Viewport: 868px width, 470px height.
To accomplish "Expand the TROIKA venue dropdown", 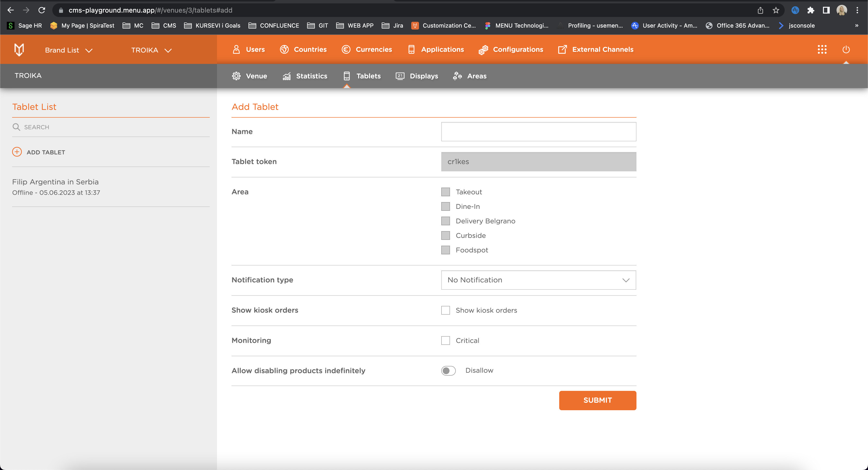I will click(151, 50).
